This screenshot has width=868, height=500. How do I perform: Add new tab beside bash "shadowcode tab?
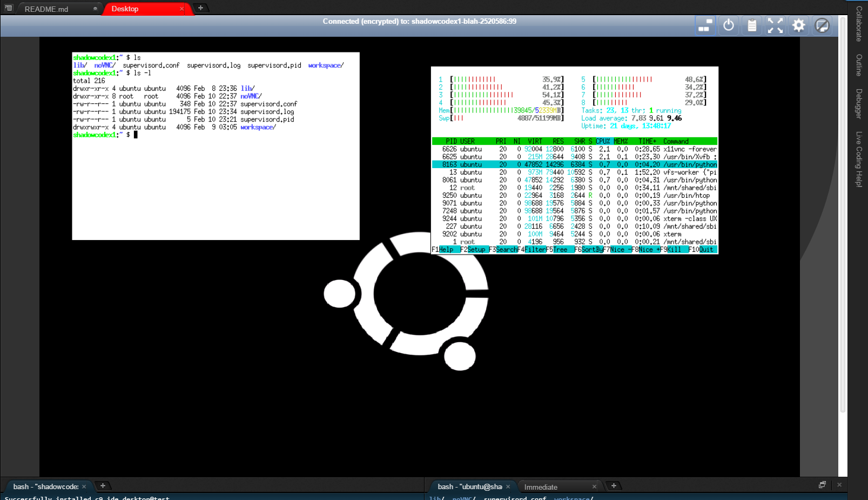coord(103,486)
